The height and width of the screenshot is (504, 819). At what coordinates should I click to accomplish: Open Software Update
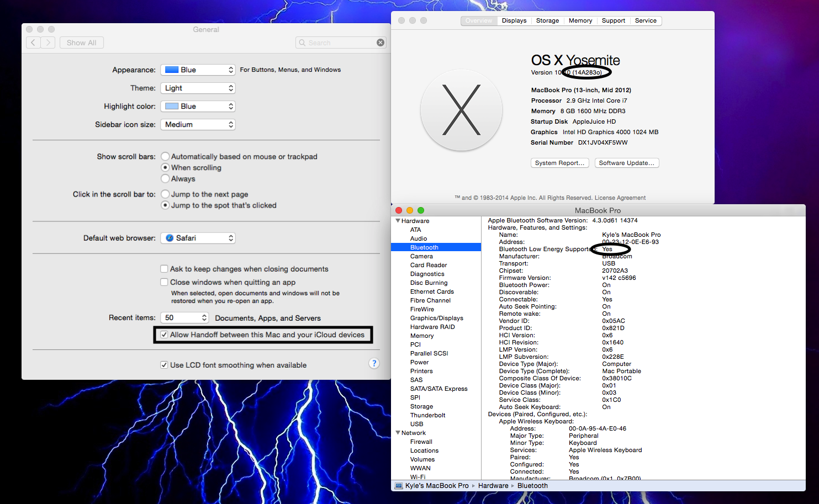tap(627, 163)
